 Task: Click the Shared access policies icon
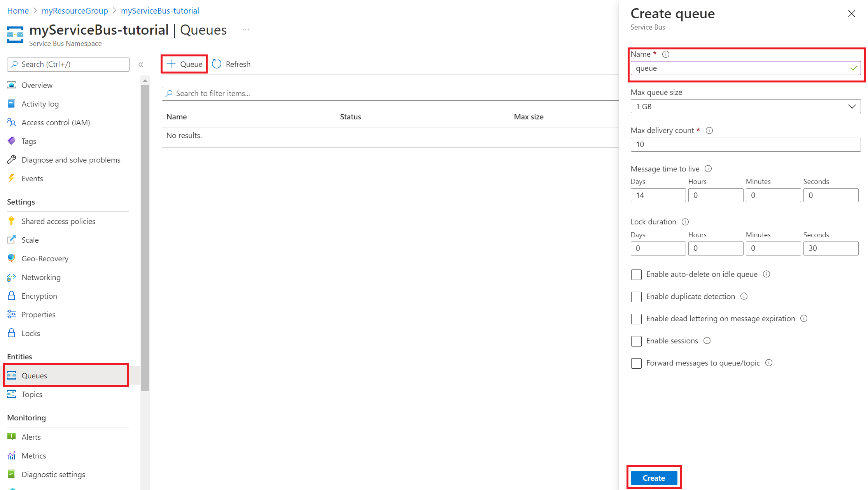coord(10,220)
